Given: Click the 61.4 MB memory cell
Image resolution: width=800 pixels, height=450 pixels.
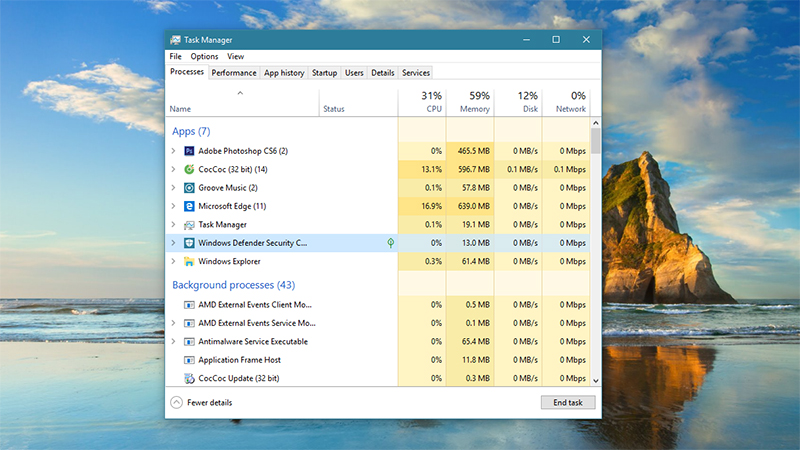Looking at the screenshot, I should coord(470,261).
